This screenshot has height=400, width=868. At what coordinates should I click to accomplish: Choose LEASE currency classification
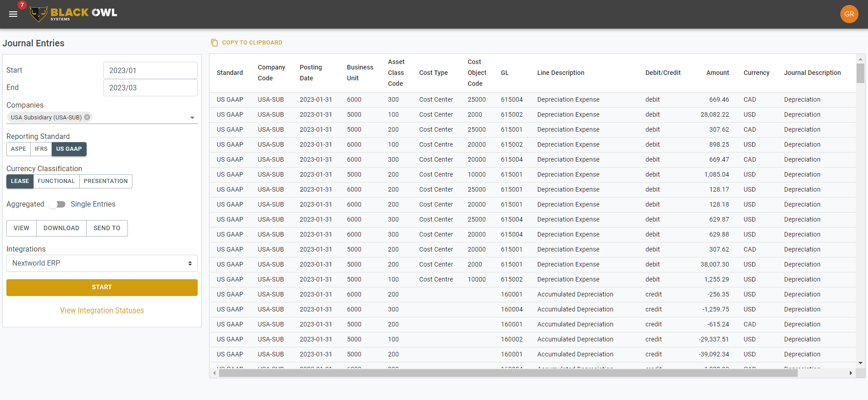[20, 181]
